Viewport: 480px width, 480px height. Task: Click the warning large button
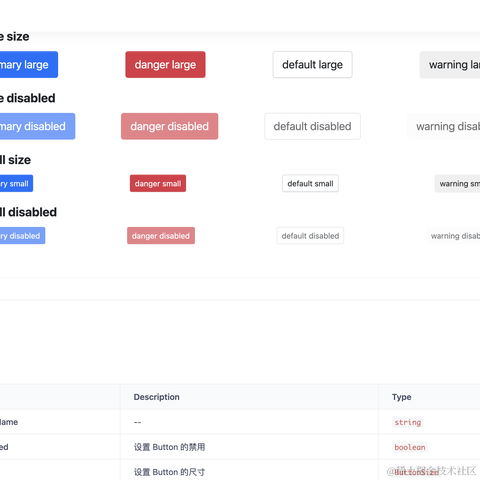pyautogui.click(x=450, y=64)
